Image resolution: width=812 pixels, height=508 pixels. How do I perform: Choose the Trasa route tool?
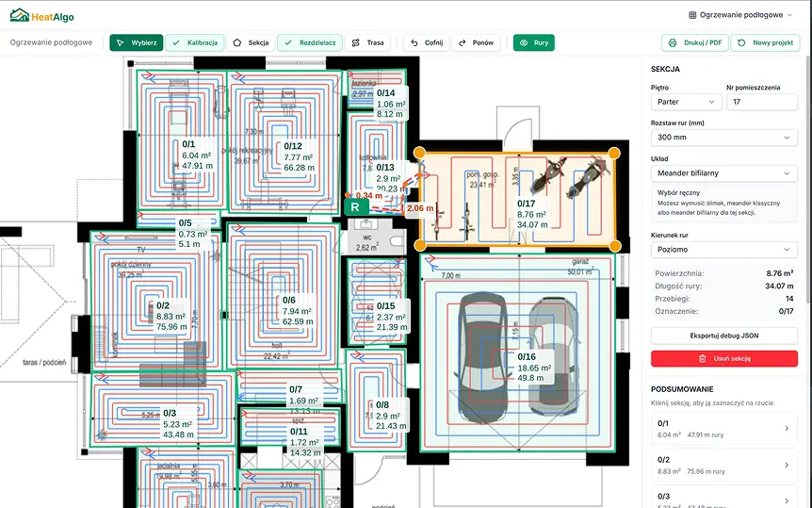(366, 42)
